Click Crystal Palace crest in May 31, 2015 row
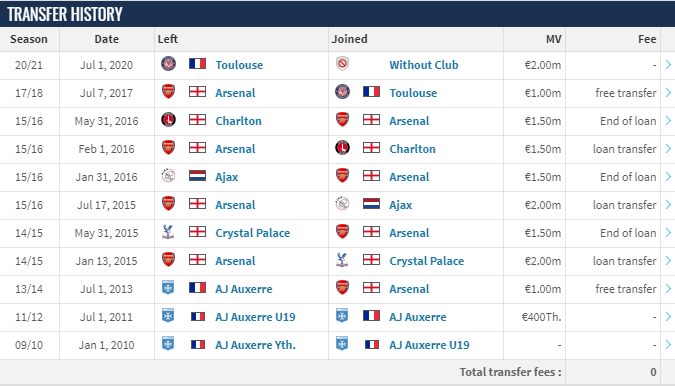Image resolution: width=675 pixels, height=386 pixels. (168, 232)
